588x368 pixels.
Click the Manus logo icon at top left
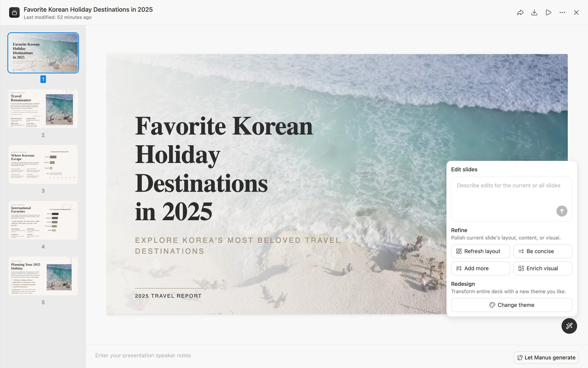[14, 13]
